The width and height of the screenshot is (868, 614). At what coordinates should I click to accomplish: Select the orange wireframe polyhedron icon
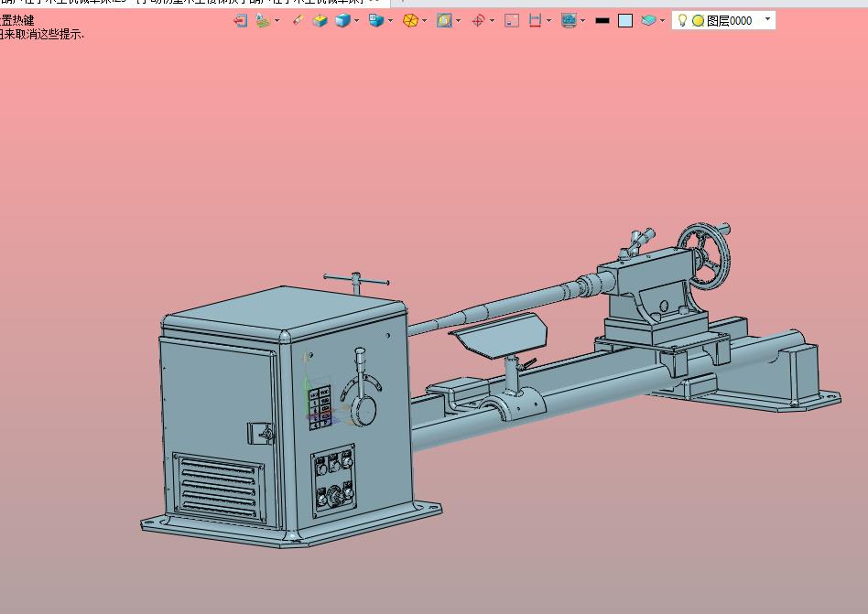[x=410, y=21]
